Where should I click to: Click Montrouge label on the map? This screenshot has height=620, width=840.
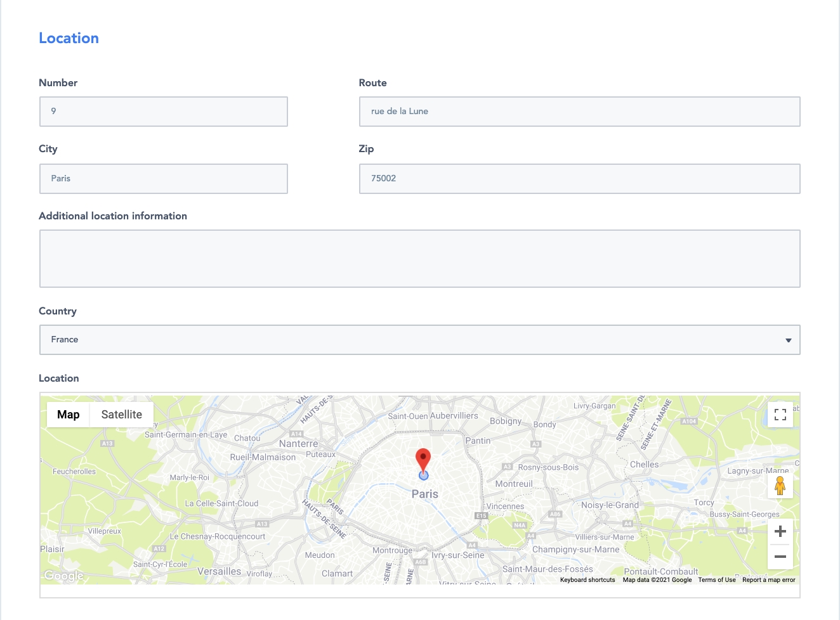click(392, 550)
